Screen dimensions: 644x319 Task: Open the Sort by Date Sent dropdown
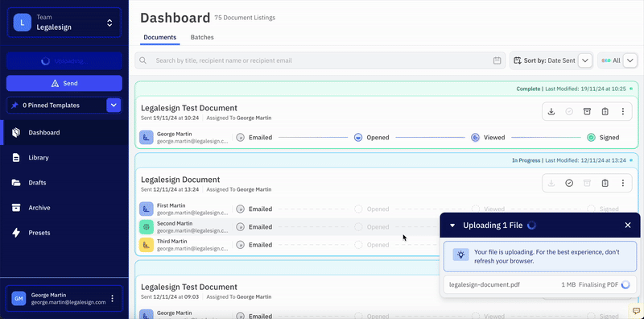[585, 60]
